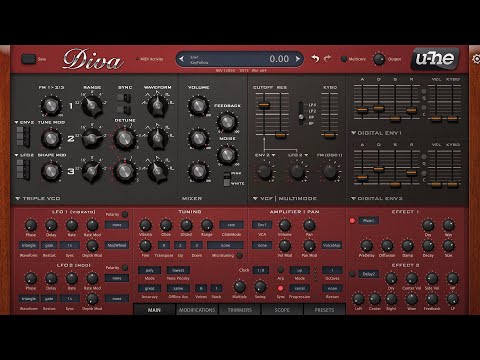Screen dimensions: 480x360
Task: Open Effect 2 Delay2 type selector
Action: (x=368, y=274)
